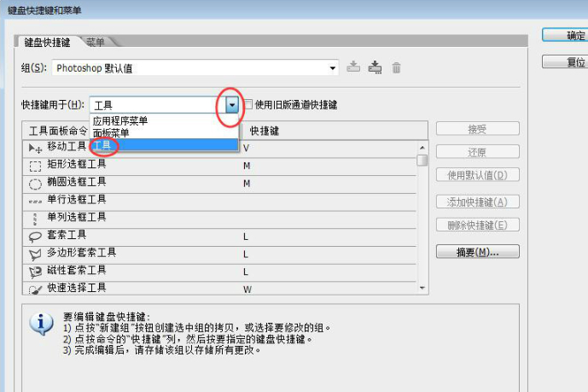Screen dimensions: 588x392
Task: Choose highlighted 工具 option in list
Action: 164,145
